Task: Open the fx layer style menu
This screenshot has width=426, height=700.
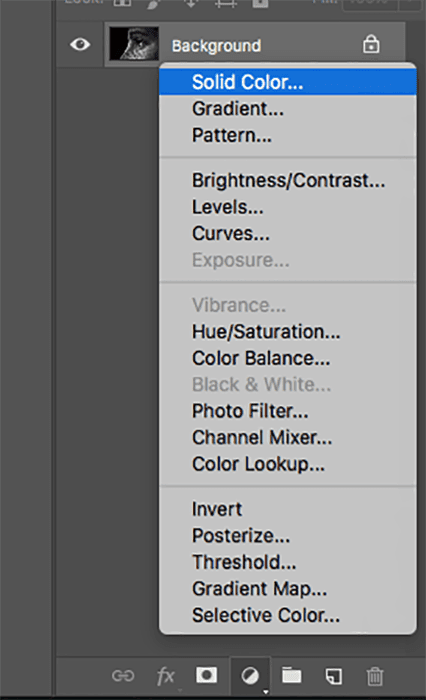Action: tap(166, 676)
